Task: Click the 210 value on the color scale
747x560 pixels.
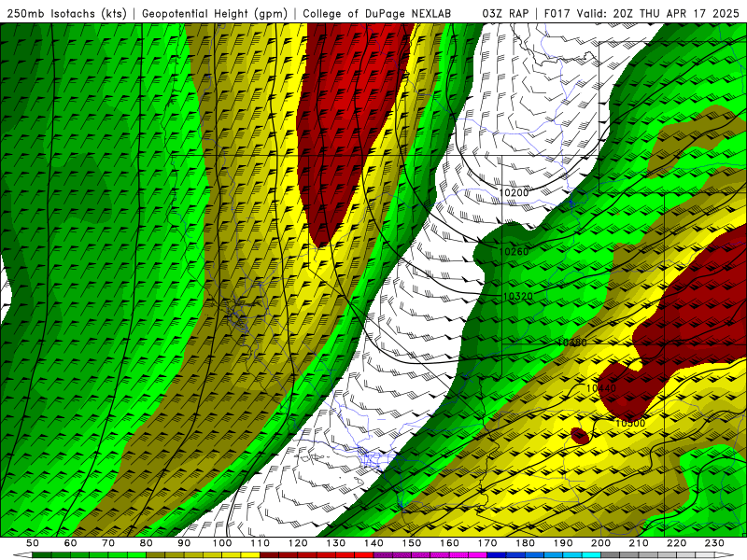Action: click(x=639, y=543)
